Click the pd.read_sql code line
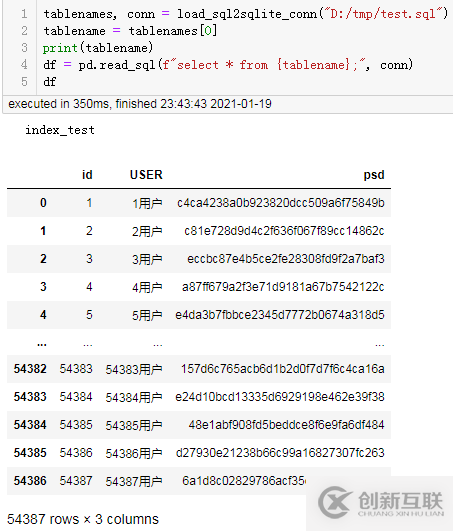The height and width of the screenshot is (531, 453). (228, 65)
